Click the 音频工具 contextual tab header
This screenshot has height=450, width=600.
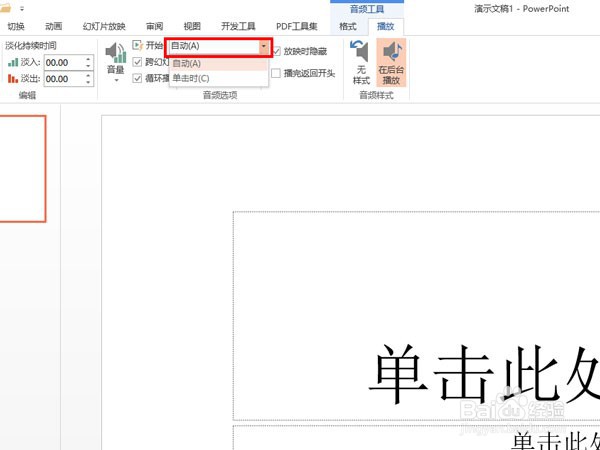pyautogui.click(x=367, y=8)
